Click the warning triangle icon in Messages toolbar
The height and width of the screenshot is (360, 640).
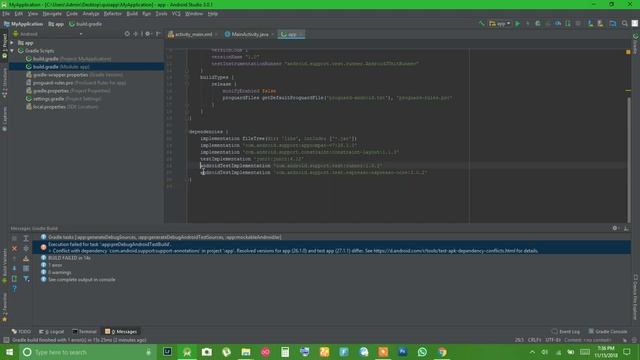26,258
